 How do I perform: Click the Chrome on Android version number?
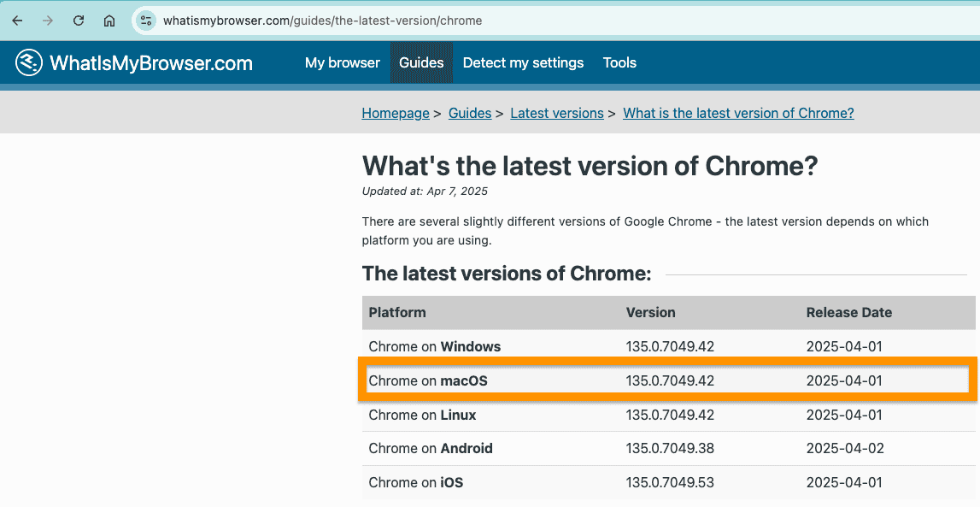click(670, 448)
